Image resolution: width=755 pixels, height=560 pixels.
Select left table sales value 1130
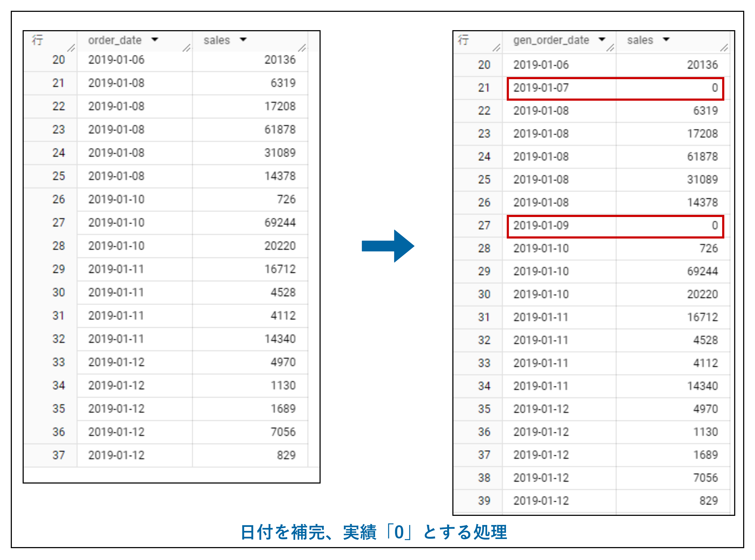coord(283,386)
